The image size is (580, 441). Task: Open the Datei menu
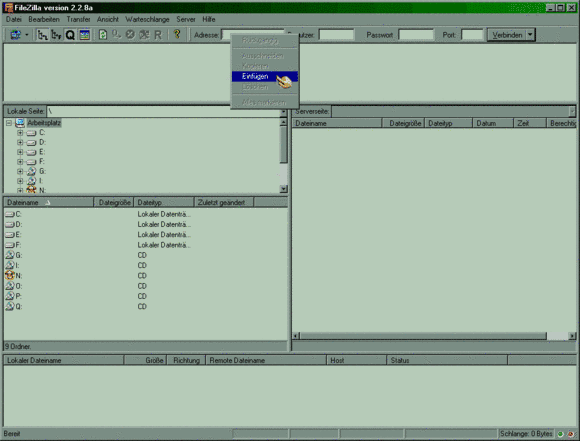[14, 19]
